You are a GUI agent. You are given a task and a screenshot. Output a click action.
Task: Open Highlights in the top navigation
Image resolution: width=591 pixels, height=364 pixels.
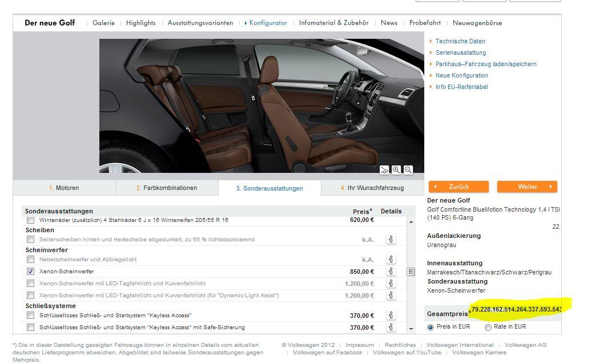(x=140, y=23)
